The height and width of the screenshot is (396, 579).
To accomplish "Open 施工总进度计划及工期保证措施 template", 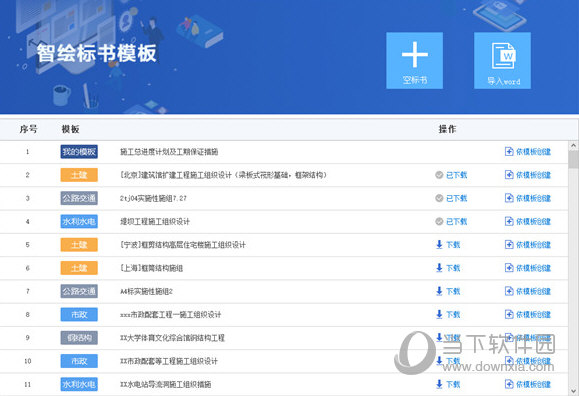I will coord(169,152).
